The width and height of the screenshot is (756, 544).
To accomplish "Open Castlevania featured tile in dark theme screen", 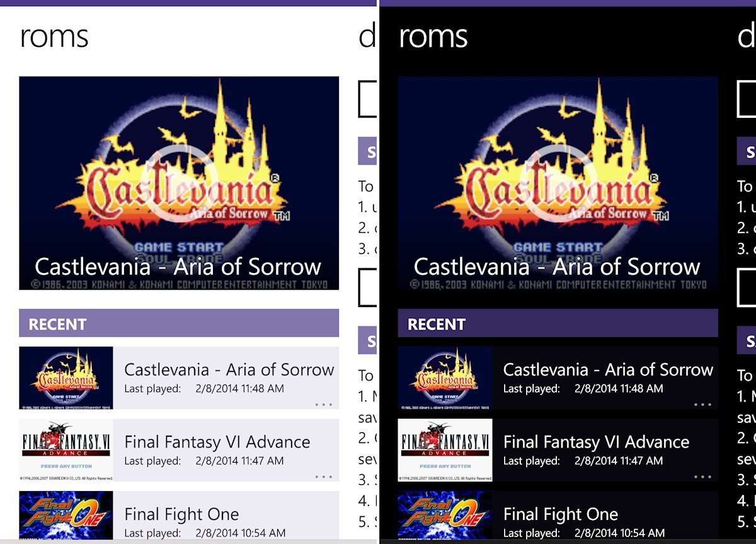I will (558, 183).
